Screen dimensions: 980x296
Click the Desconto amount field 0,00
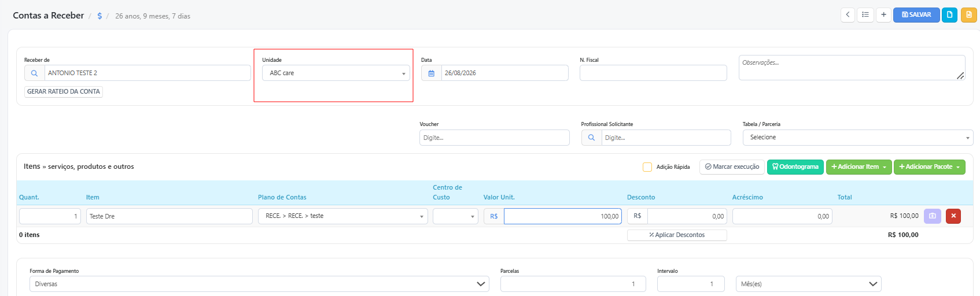(x=687, y=216)
